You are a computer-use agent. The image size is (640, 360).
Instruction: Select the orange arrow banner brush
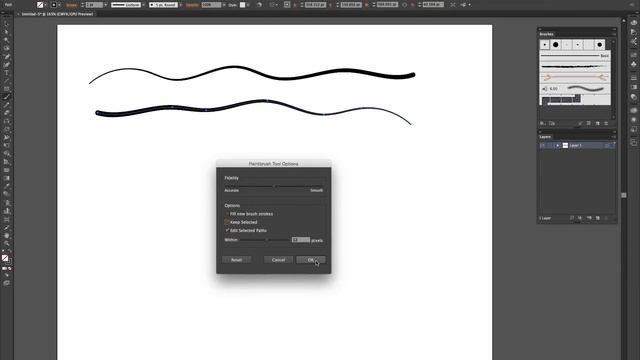(575, 78)
